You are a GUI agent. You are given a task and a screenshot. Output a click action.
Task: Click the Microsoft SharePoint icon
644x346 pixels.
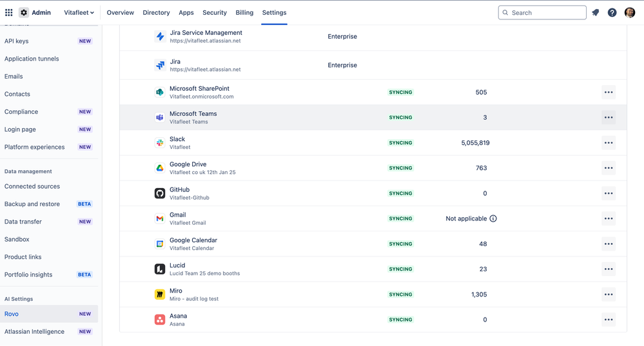pyautogui.click(x=160, y=92)
